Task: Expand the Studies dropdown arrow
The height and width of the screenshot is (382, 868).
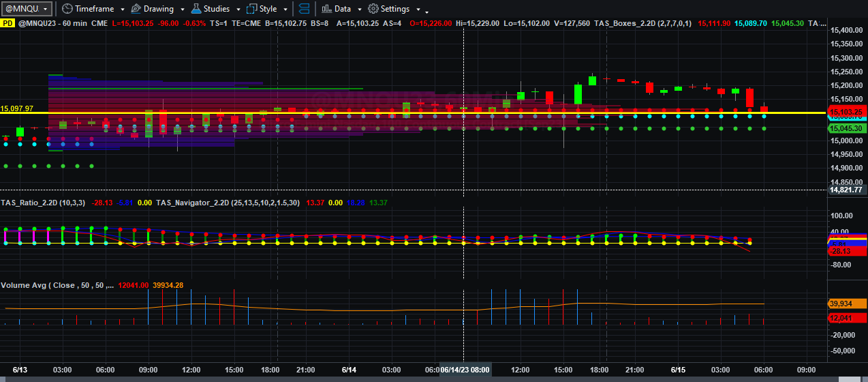Action: pos(237,10)
